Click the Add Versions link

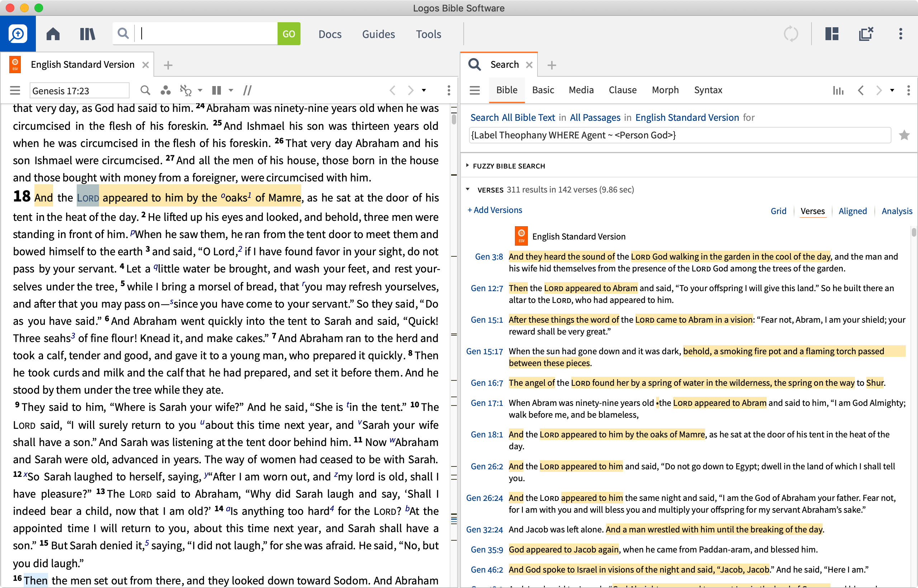click(x=495, y=210)
